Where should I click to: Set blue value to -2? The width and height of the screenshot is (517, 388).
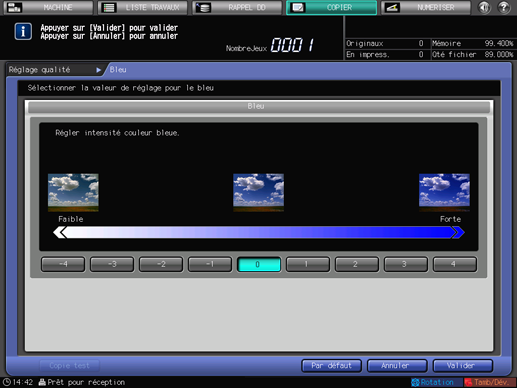pos(161,264)
